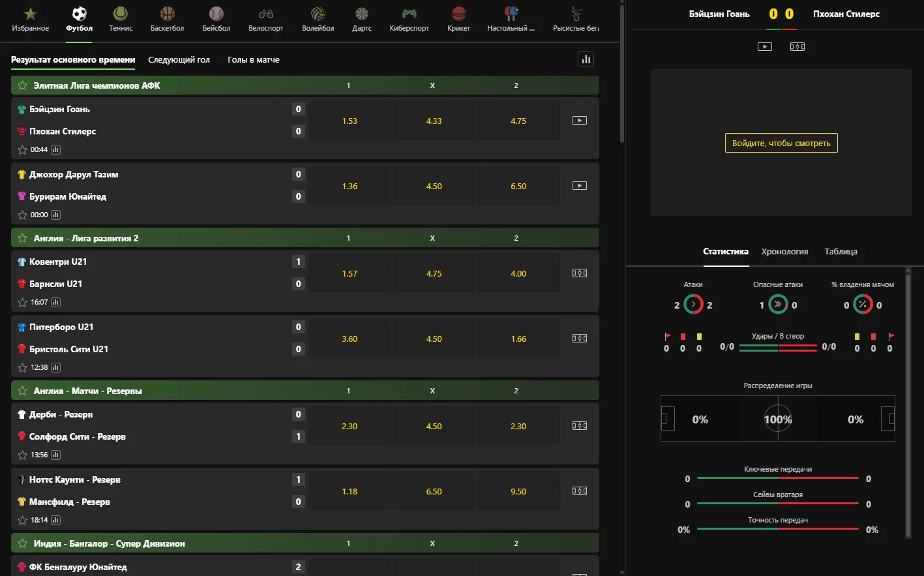Favorite the Бэйцзин Гоань vs Пхохан match
This screenshot has width=924, height=576.
[x=22, y=149]
